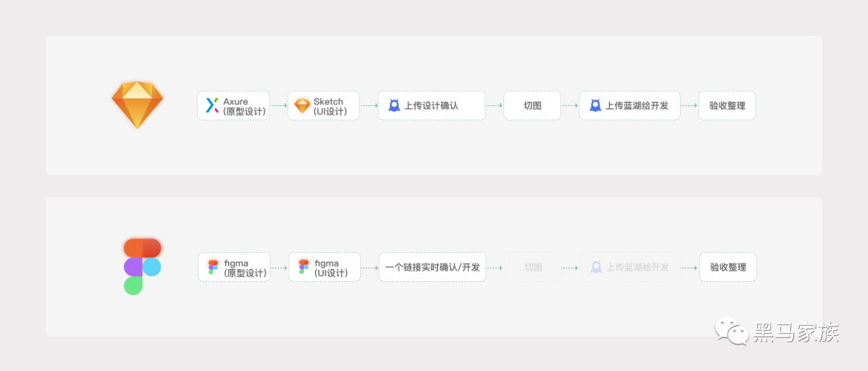This screenshot has width=868, height=371.
Task: Select the Sketch (UI设计) step box
Action: click(324, 106)
